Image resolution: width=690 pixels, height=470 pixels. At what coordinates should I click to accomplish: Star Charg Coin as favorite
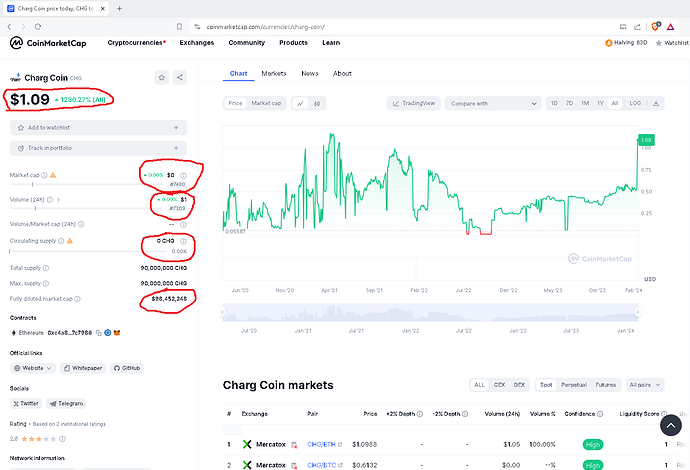(x=161, y=77)
